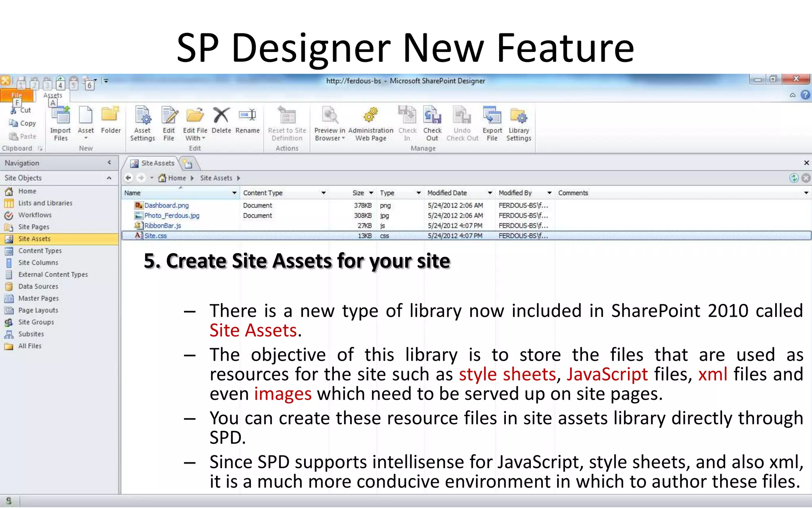Click the Delete icon in ribbon
Viewport: 812px width, 508px height.
click(x=221, y=115)
